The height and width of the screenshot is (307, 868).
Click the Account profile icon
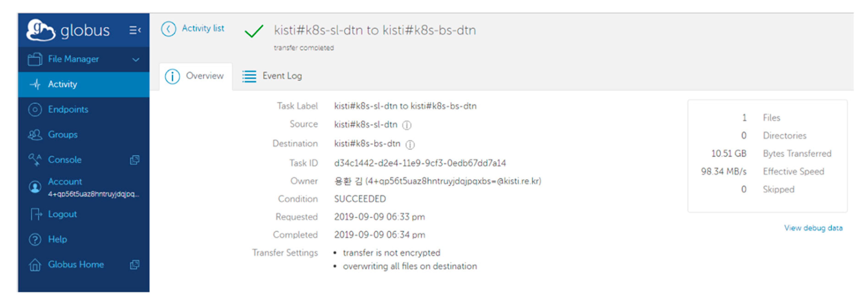(x=35, y=187)
